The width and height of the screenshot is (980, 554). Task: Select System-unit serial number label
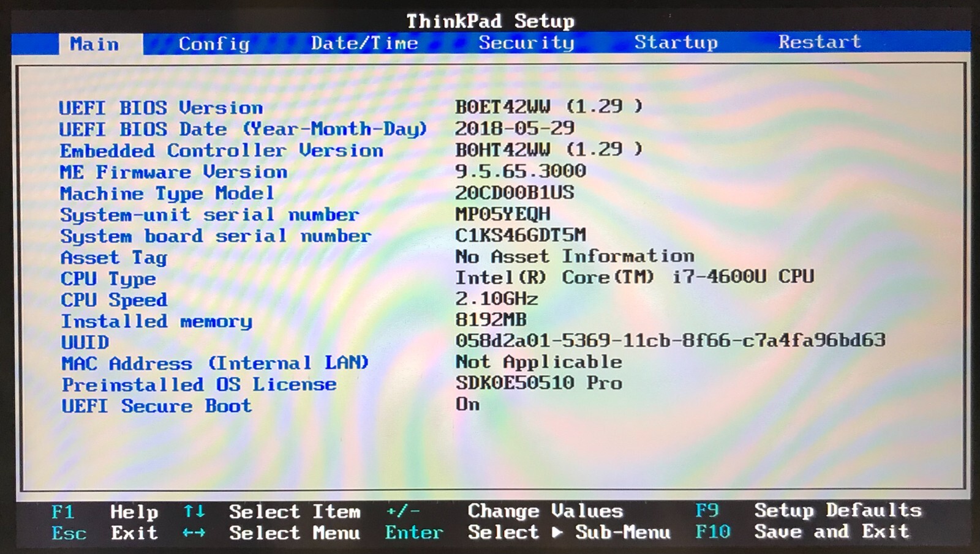point(209,215)
